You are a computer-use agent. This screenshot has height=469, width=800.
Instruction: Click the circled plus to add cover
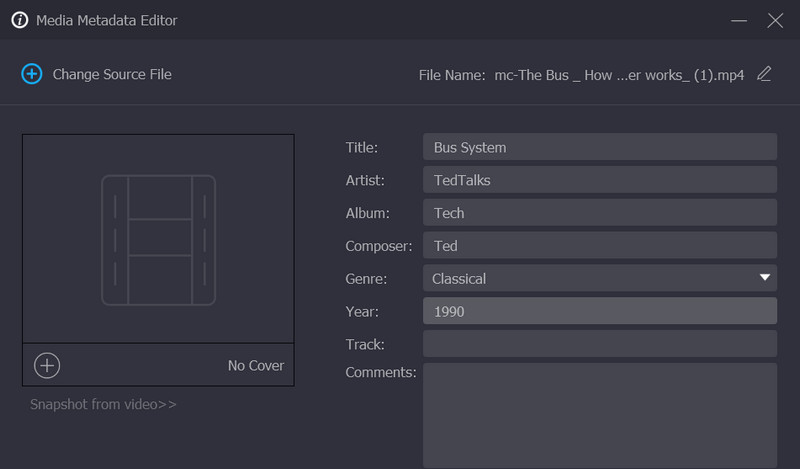pyautogui.click(x=47, y=365)
